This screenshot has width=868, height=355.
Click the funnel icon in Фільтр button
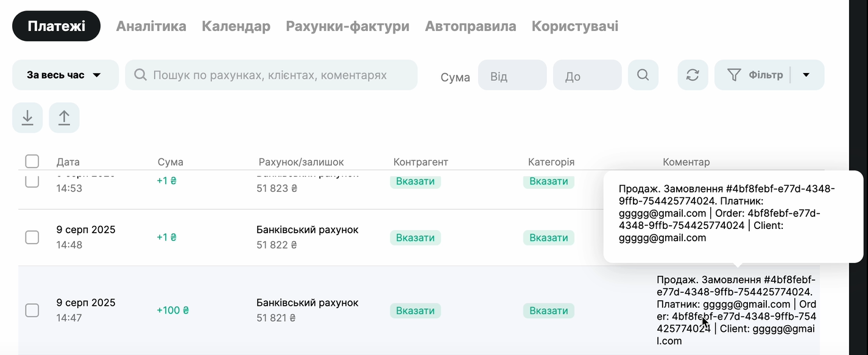click(x=734, y=75)
